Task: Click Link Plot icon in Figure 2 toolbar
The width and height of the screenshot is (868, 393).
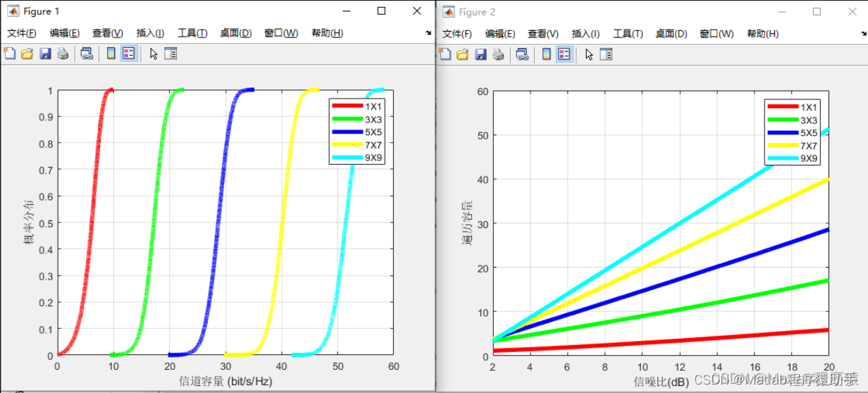Action: (x=521, y=54)
